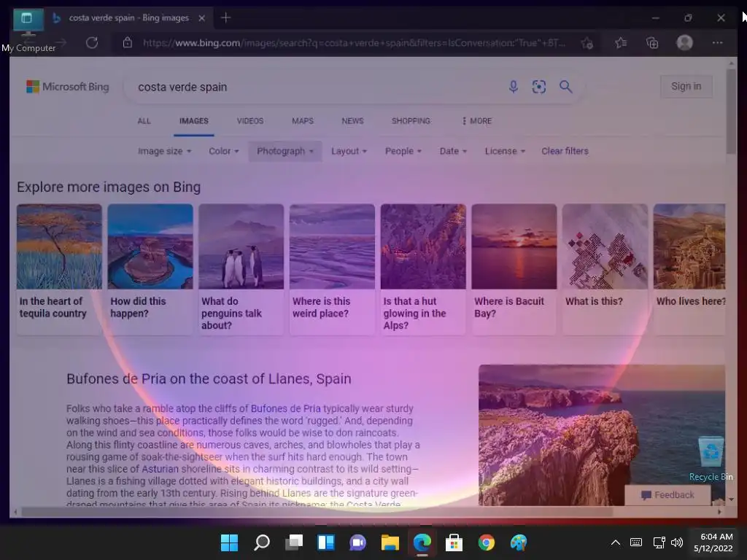Open the SHOPPING tab
The height and width of the screenshot is (560, 747).
pyautogui.click(x=411, y=121)
